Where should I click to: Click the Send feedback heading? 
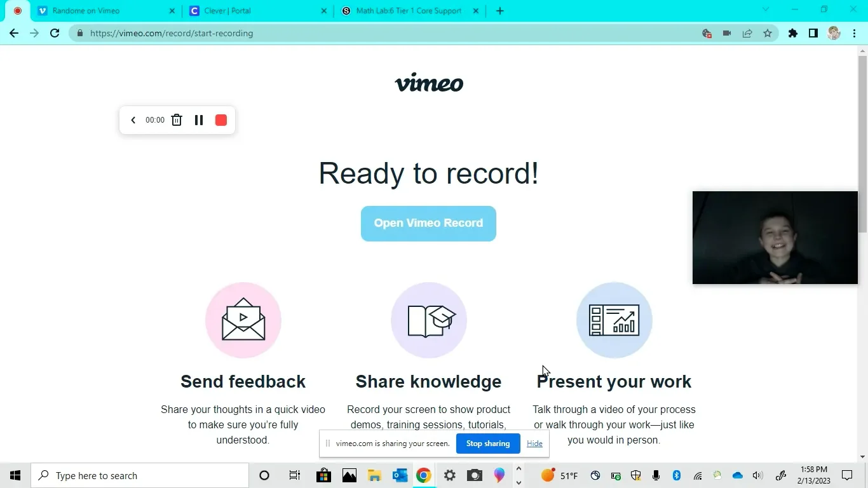click(243, 381)
